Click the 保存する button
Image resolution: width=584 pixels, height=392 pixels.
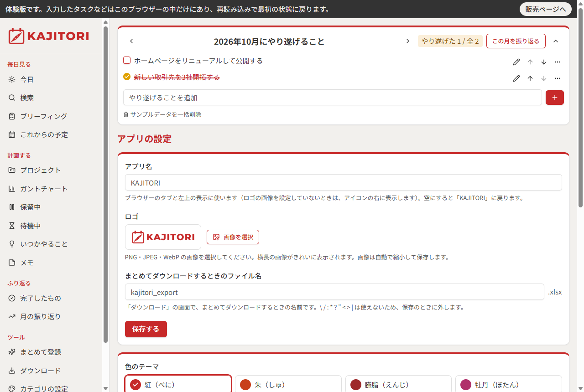[x=146, y=329]
